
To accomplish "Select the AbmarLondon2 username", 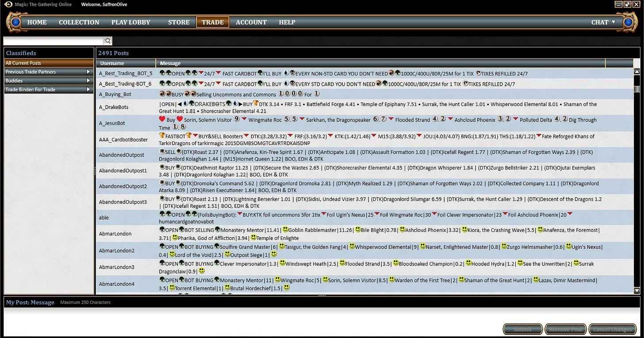I will click(117, 251).
